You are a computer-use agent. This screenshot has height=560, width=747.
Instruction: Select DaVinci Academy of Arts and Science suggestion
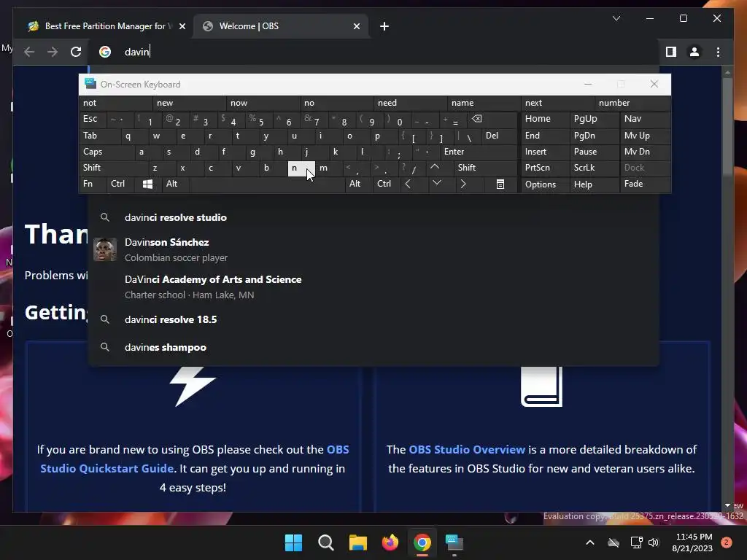pos(373,287)
